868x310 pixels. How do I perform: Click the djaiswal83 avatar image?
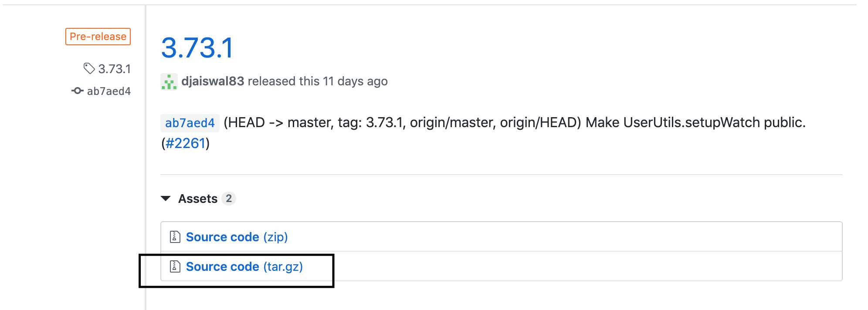point(169,81)
